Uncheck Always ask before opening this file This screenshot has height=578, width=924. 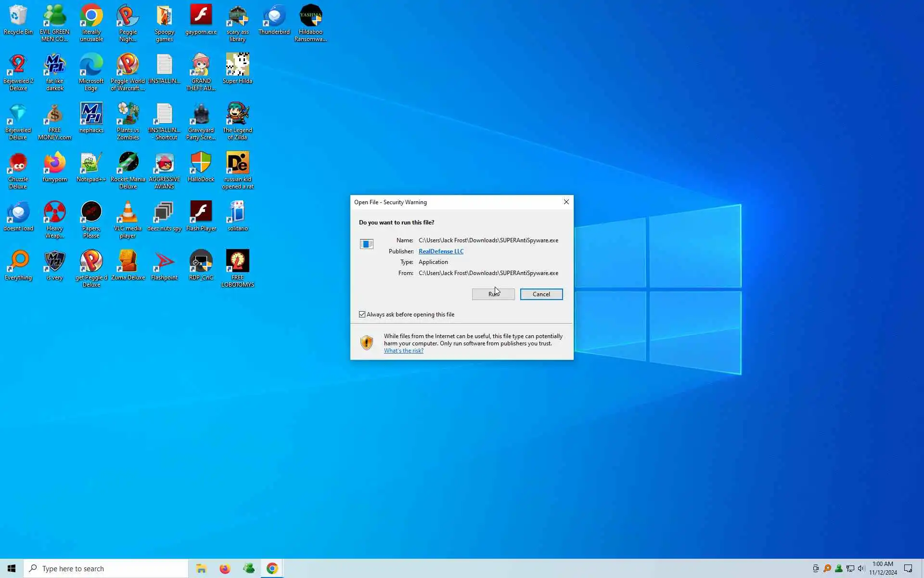[362, 315]
